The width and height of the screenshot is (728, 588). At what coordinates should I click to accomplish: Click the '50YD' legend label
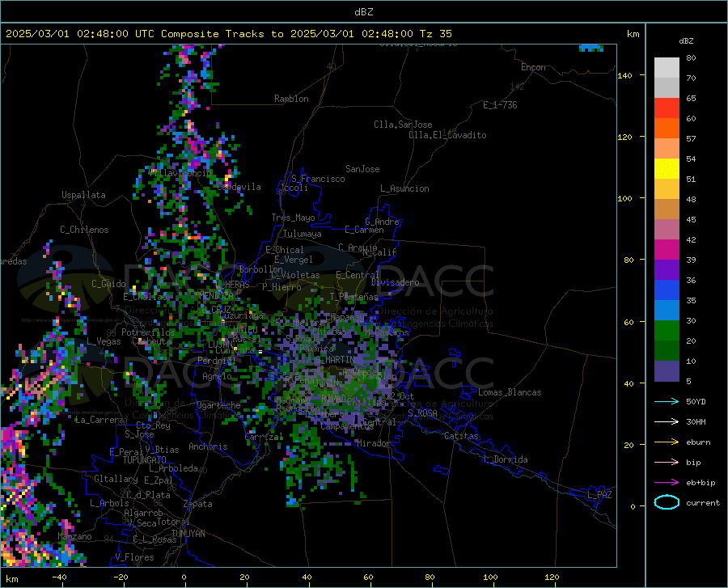696,401
